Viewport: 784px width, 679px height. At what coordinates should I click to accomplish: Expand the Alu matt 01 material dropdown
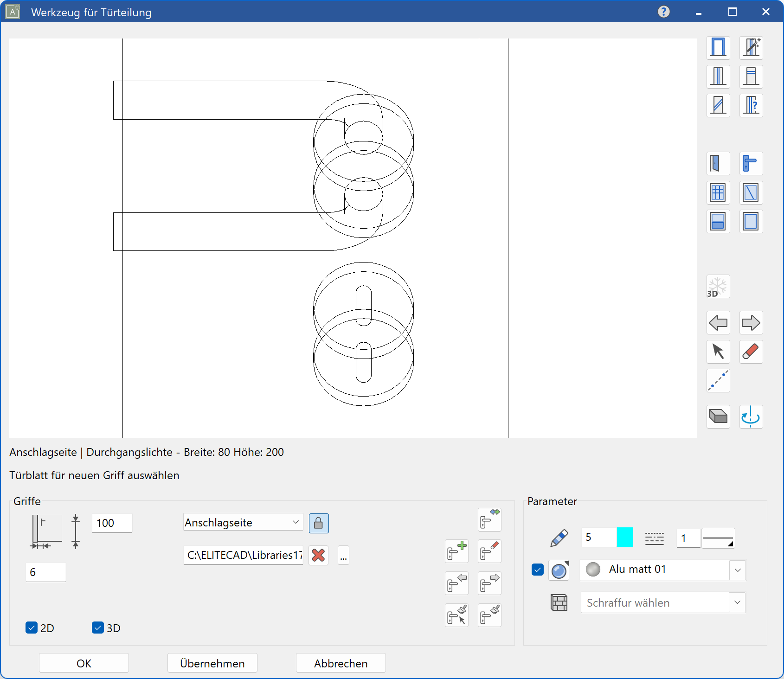click(738, 570)
